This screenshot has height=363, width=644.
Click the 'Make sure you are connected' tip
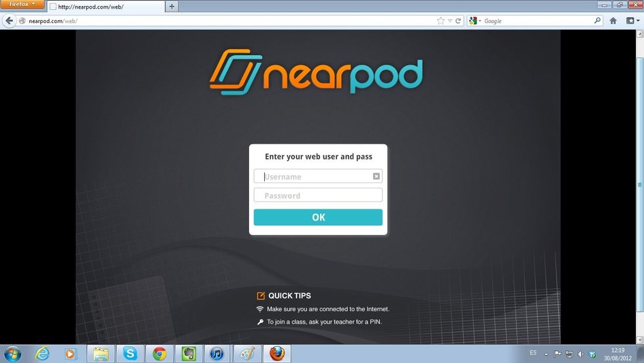click(x=328, y=309)
